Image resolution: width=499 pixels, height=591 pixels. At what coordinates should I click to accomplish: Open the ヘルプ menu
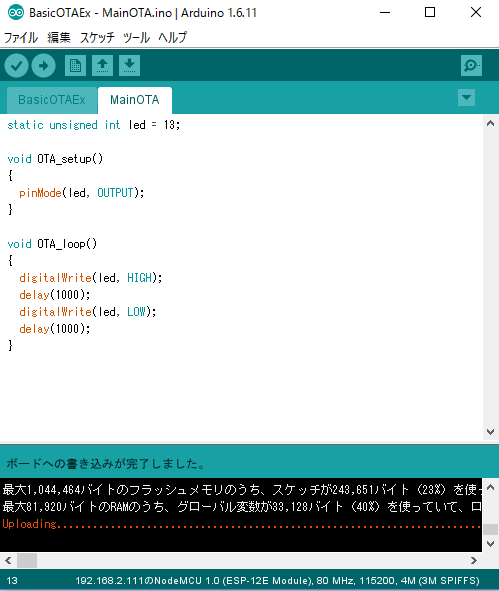point(172,37)
